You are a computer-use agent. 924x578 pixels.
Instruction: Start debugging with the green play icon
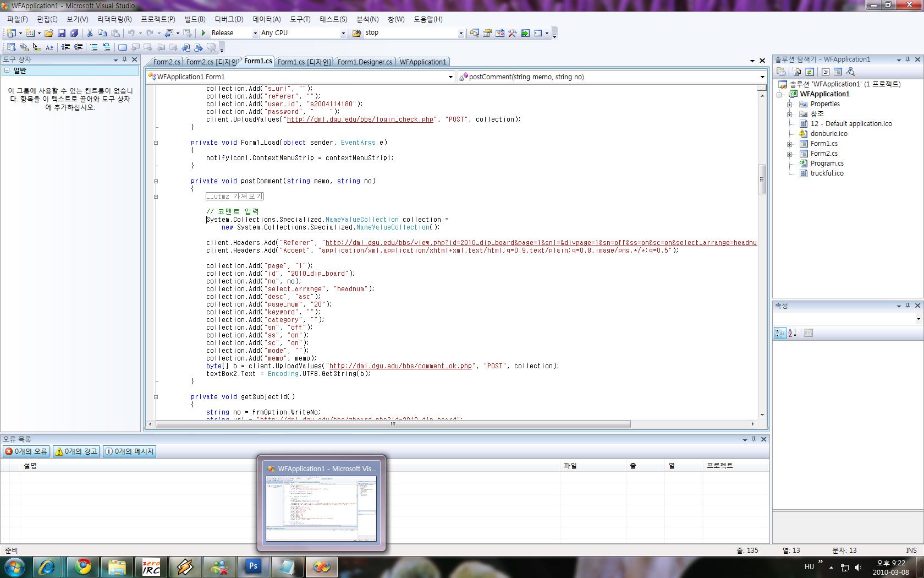[204, 33]
